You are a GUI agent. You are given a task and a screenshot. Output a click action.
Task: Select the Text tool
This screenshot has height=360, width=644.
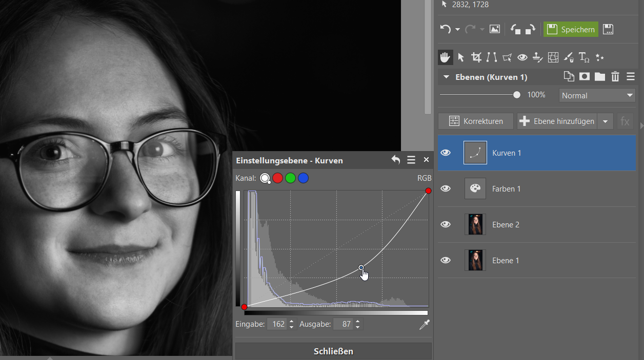pos(583,57)
